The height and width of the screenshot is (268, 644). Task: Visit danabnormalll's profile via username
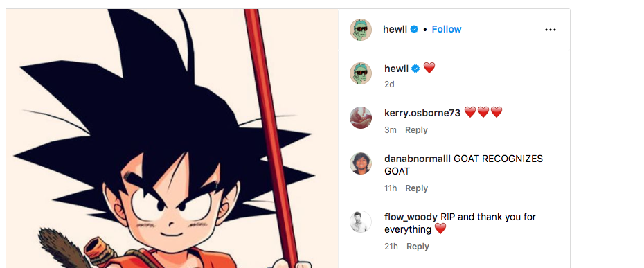click(418, 159)
